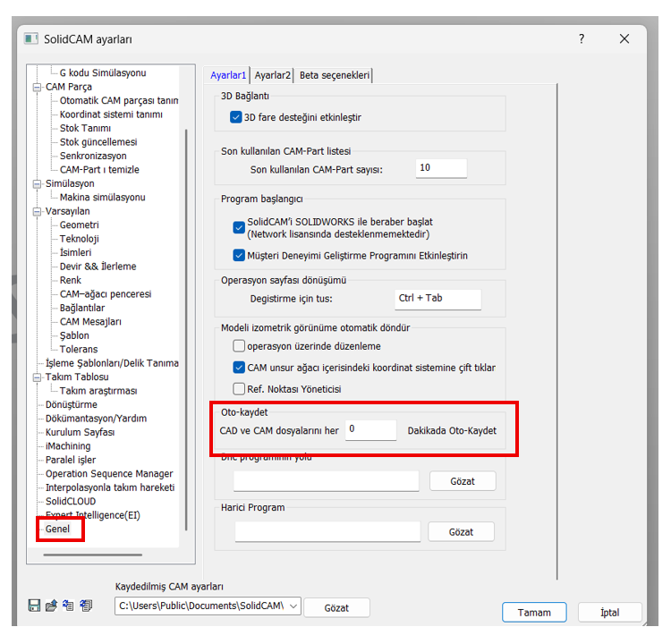
Task: Select Koordinat sistemi tanımı tree item
Action: (x=111, y=114)
